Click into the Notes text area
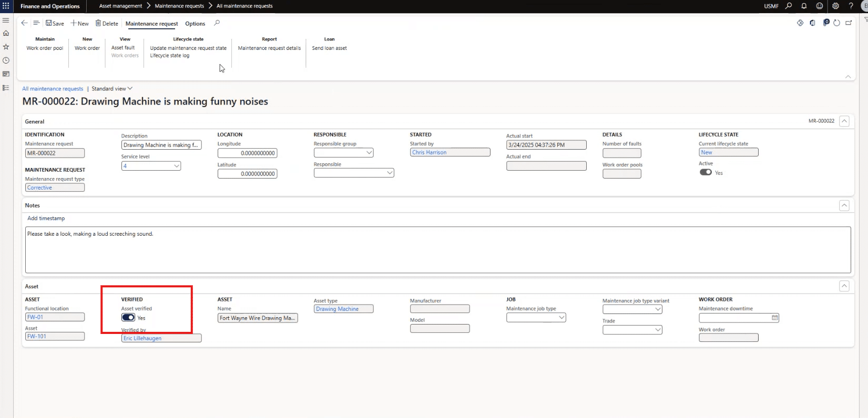This screenshot has height=418, width=868. click(x=437, y=250)
